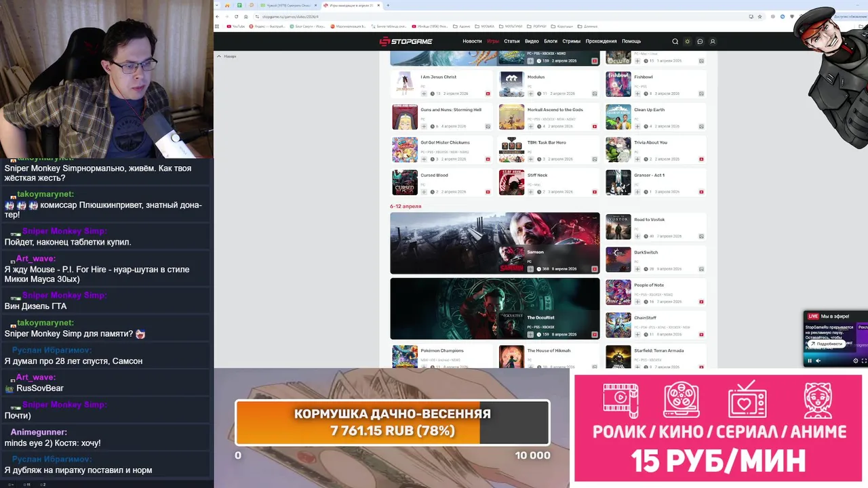The height and width of the screenshot is (488, 868).
Task: Expand live mini player to fullscreen
Action: [x=863, y=361]
